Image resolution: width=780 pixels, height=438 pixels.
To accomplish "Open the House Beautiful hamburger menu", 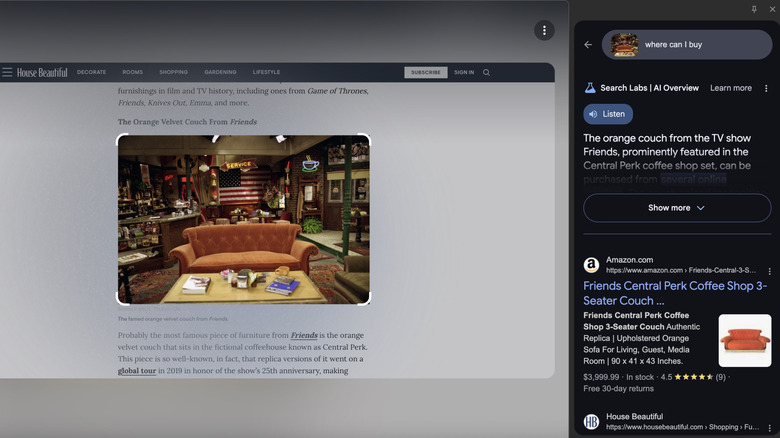I will [7, 72].
